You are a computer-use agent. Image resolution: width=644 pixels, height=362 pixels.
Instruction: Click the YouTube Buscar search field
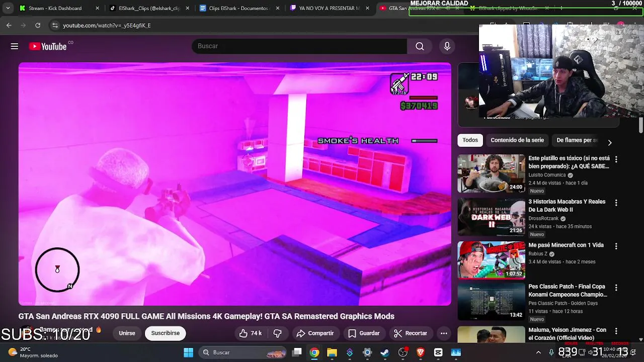[299, 46]
